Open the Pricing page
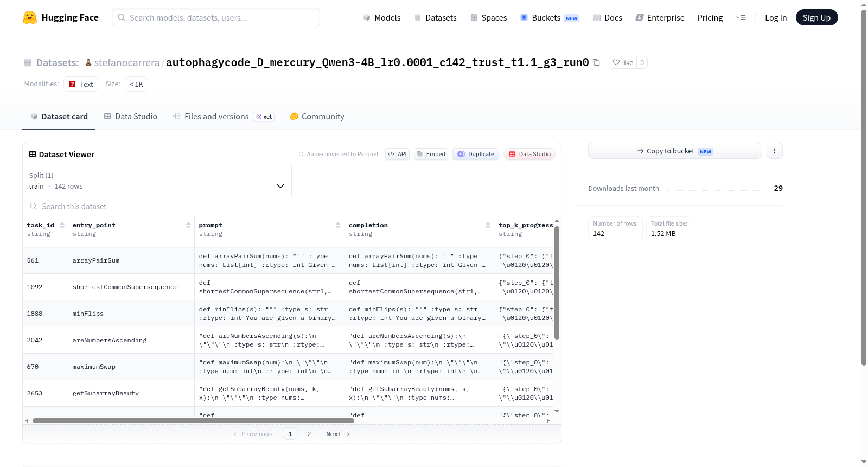This screenshot has width=868, height=467. point(710,17)
